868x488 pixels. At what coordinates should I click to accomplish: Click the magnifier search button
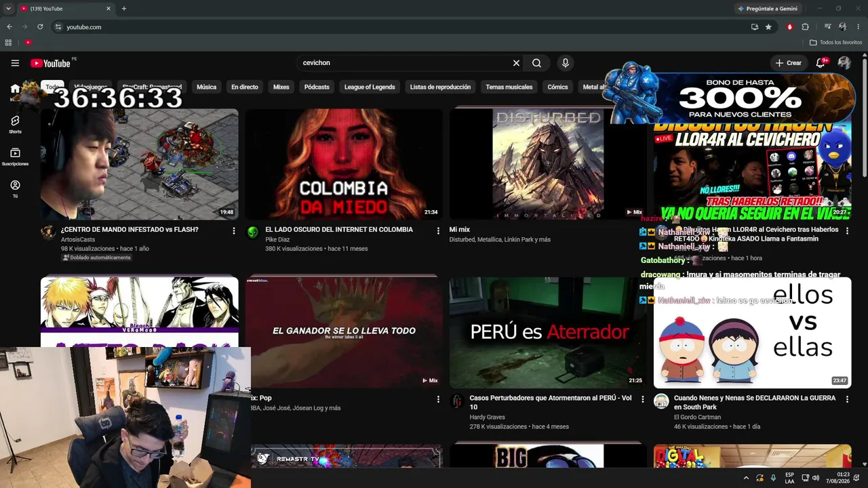point(536,63)
